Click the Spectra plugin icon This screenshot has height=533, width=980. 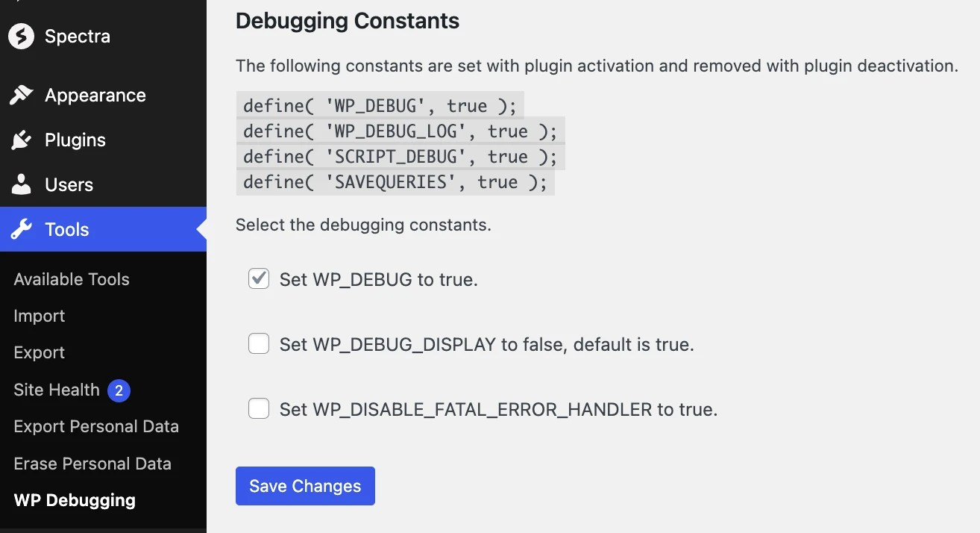click(x=19, y=36)
